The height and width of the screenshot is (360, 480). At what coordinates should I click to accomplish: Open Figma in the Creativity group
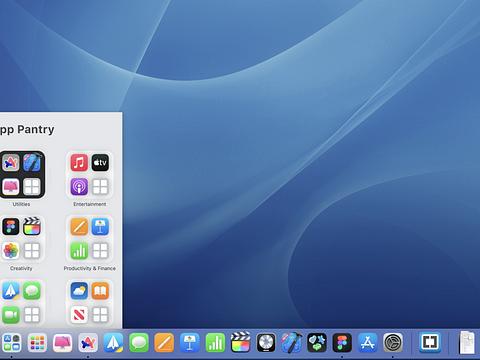(11, 227)
